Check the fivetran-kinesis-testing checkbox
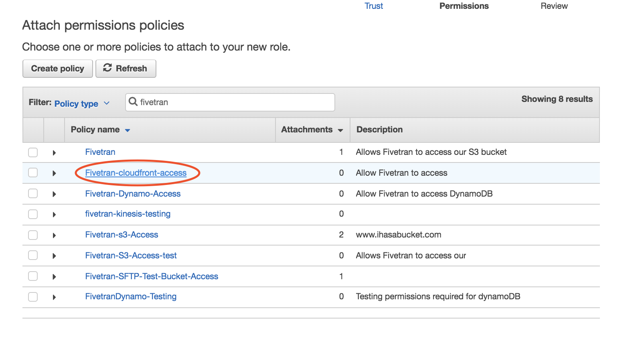 click(33, 214)
